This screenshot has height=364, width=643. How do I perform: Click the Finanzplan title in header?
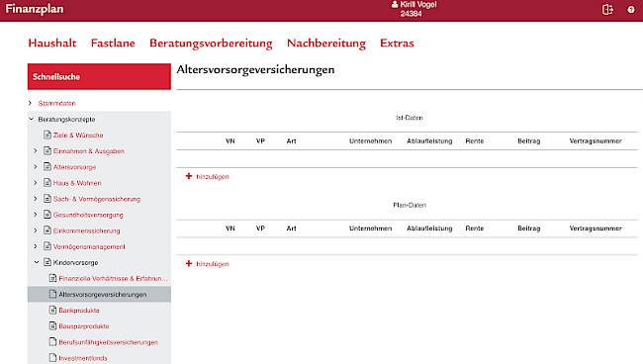35,9
